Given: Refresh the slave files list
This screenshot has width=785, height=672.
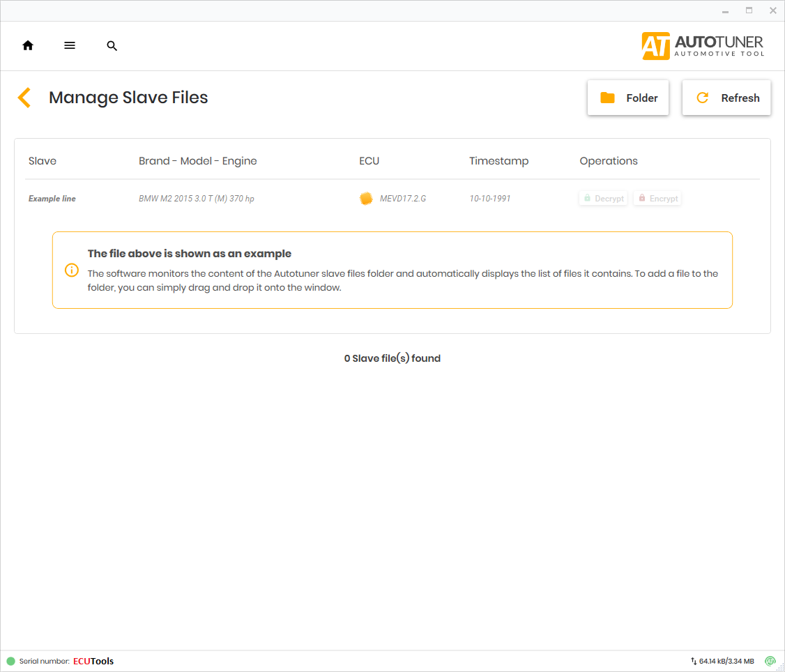Looking at the screenshot, I should (x=726, y=98).
